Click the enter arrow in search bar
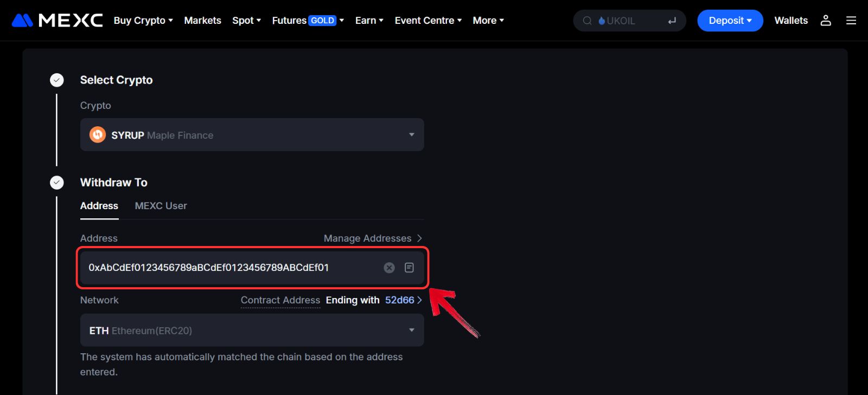868x395 pixels. 672,21
